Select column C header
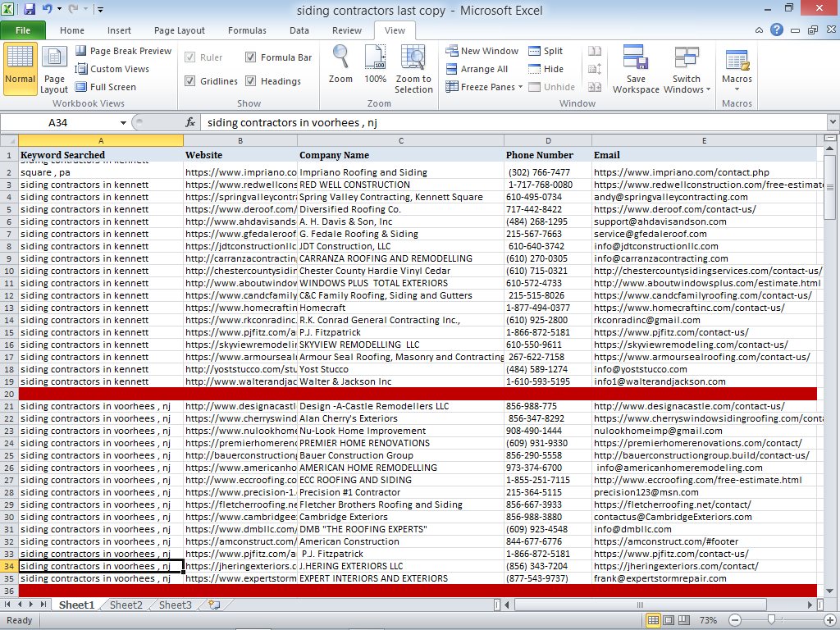840x630 pixels. (x=400, y=140)
